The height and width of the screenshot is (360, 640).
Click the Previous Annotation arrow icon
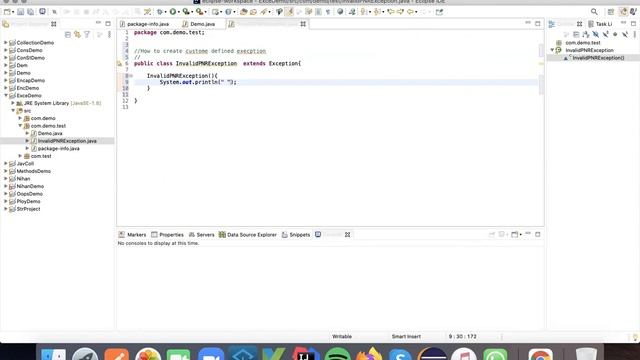coord(377,12)
